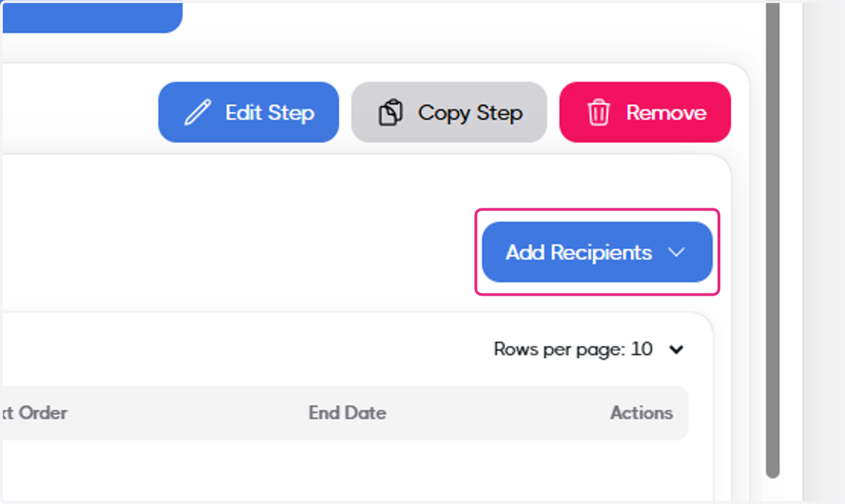
Task: Expand the Add Recipients chevron arrow
Action: coord(676,252)
